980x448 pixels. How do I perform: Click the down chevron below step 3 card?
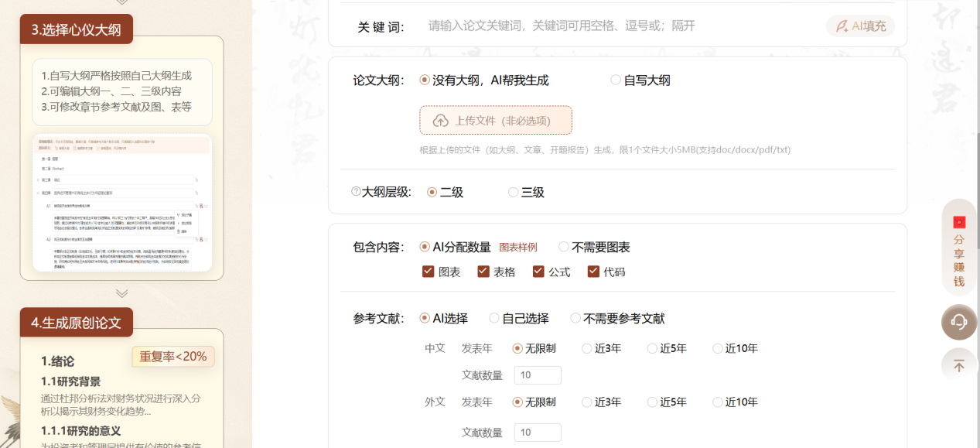(121, 293)
